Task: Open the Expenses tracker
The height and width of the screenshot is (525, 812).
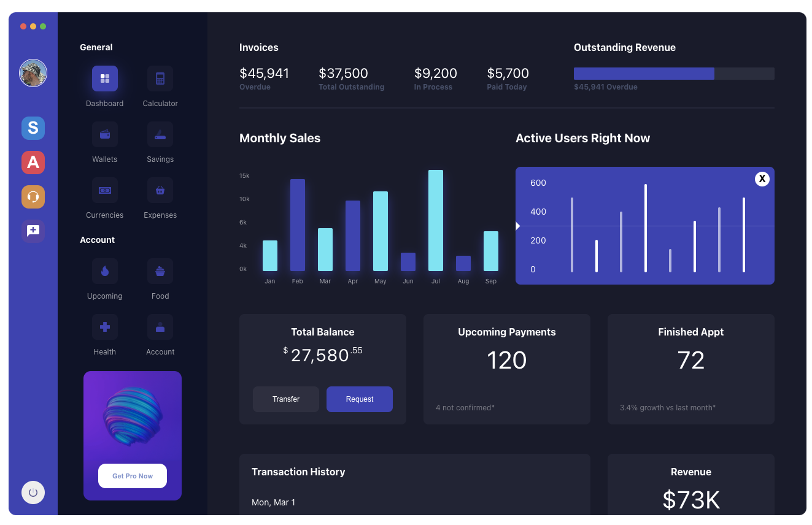Action: click(160, 190)
